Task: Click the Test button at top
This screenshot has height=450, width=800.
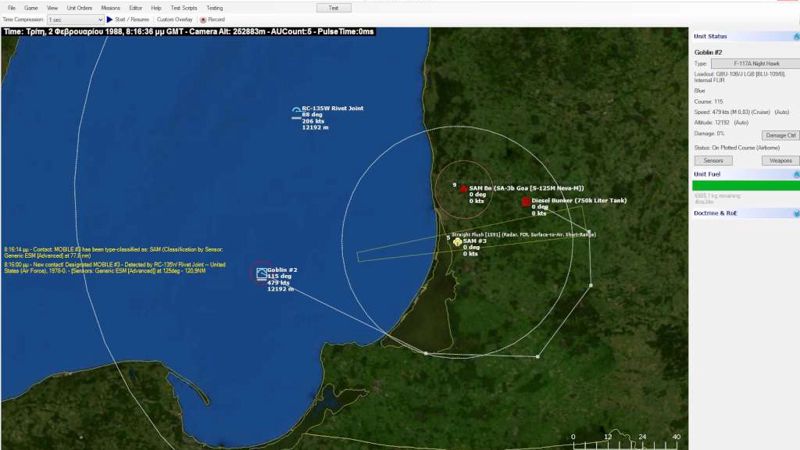Action: click(334, 8)
